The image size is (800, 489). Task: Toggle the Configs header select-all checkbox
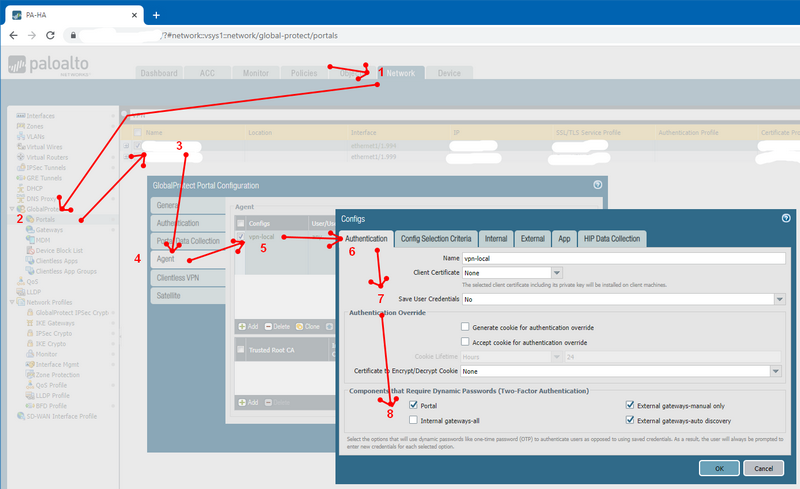tap(241, 224)
